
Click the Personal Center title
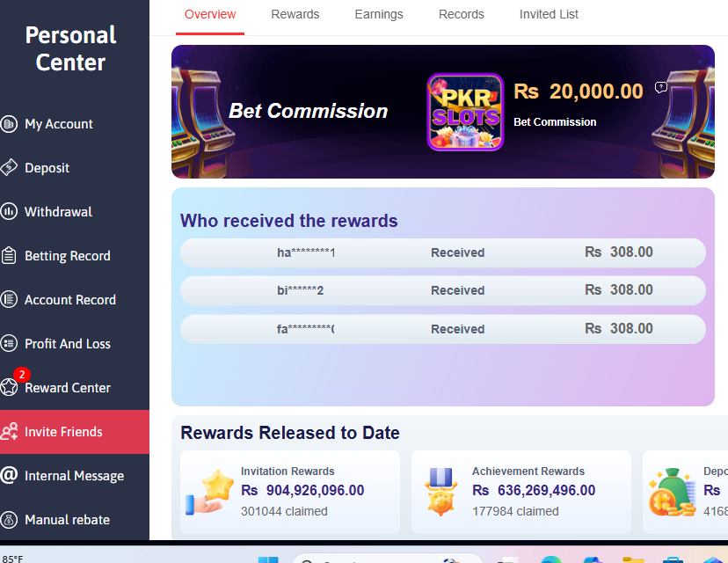(x=70, y=48)
